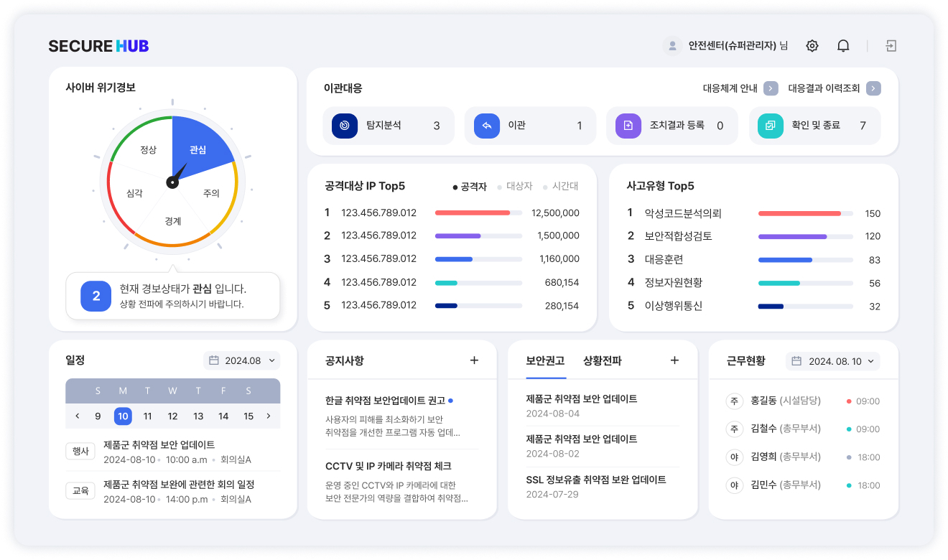Click the notification bell icon
This screenshot has height=560, width=948.
pyautogui.click(x=843, y=46)
